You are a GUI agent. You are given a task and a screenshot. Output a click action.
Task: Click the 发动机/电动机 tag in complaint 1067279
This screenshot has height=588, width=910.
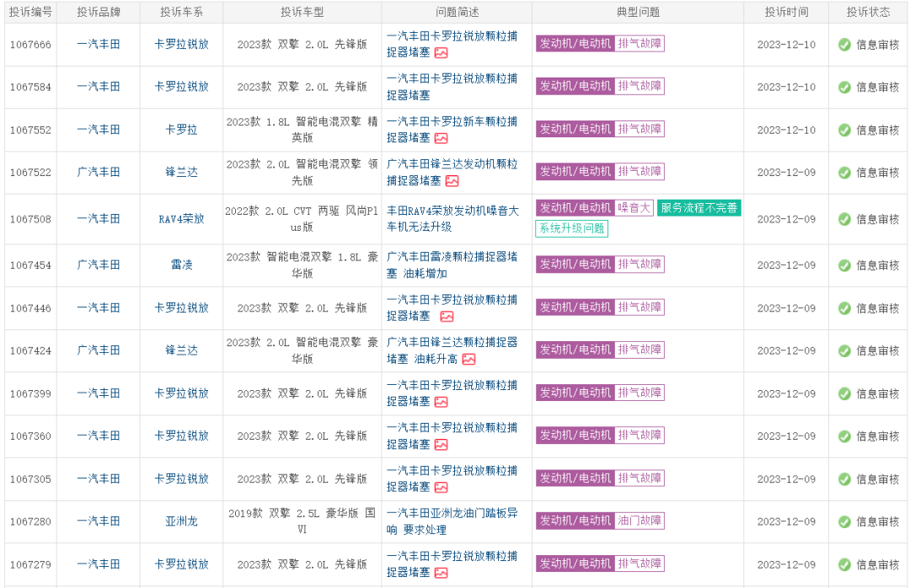[575, 564]
